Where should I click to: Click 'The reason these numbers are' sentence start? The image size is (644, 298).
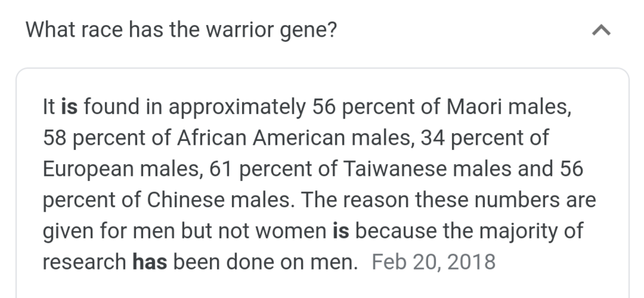point(448,200)
